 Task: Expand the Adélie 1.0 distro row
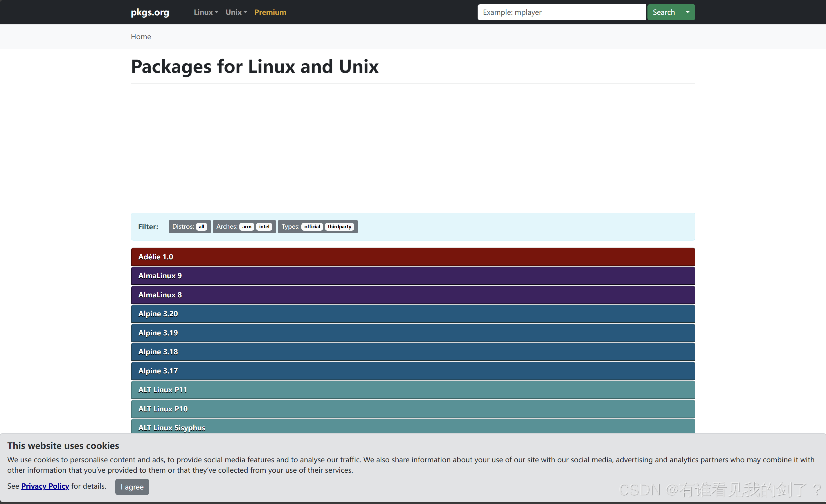tap(413, 257)
